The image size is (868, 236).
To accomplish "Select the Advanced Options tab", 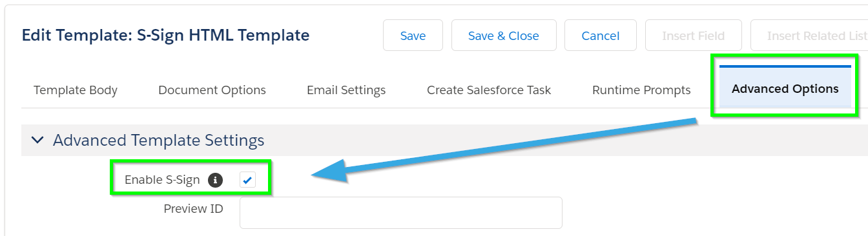I will (x=785, y=87).
